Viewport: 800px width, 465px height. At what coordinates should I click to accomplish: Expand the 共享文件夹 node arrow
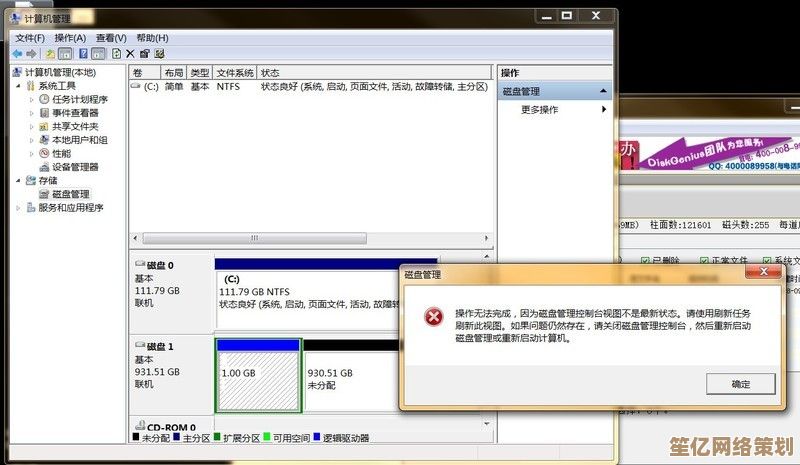32,127
